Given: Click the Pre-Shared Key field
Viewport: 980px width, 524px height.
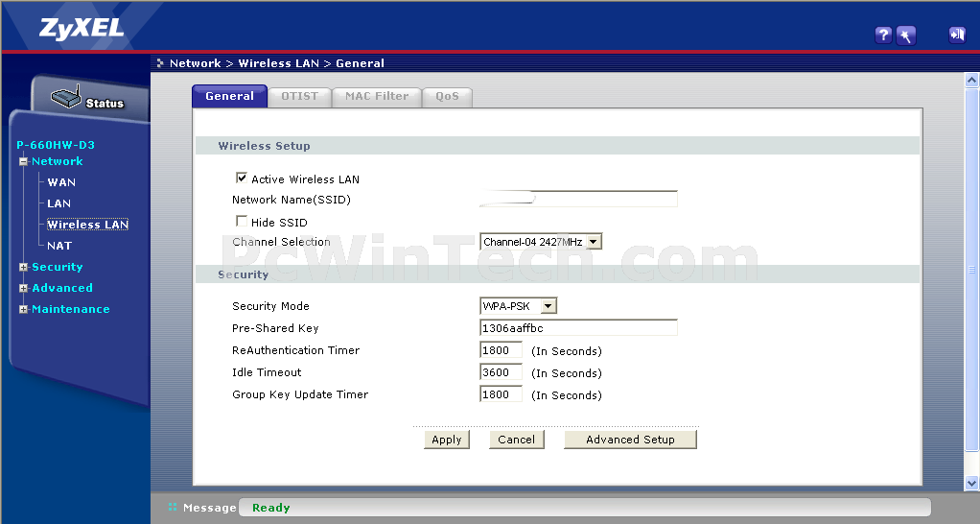Looking at the screenshot, I should pos(578,327).
